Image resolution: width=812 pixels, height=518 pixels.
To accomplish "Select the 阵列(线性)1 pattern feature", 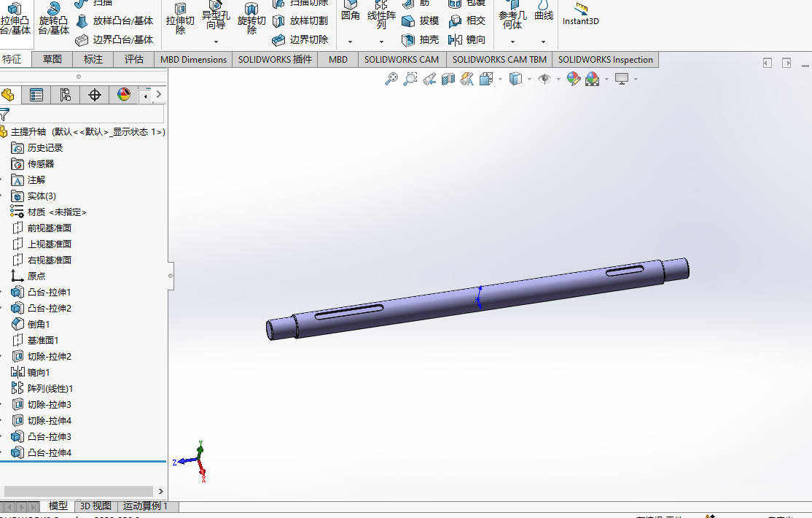I will pos(42,388).
